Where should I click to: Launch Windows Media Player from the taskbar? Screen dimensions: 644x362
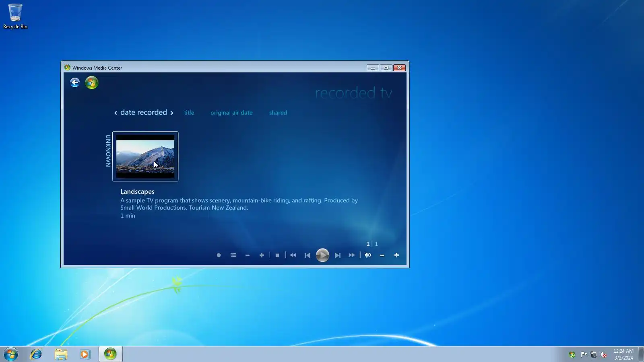85,354
